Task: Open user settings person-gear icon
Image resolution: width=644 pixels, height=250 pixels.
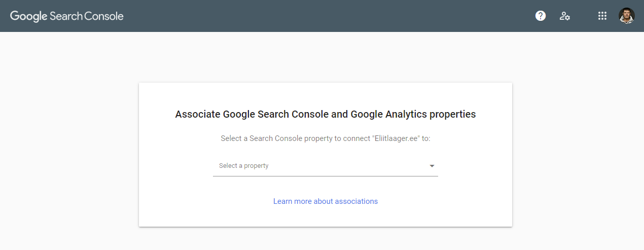Action: (564, 16)
